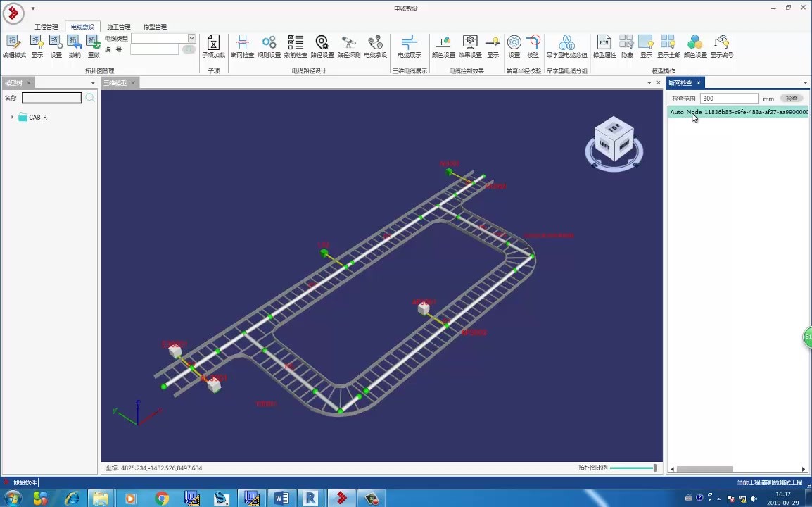This screenshot has height=507, width=812.
Task: Click the 品字型电缆分组 grouping icon
Action: [566, 46]
